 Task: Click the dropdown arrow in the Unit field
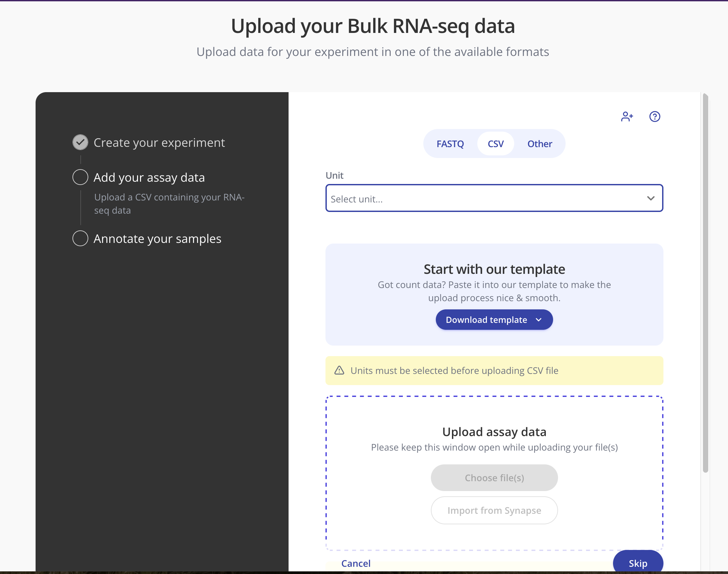click(x=651, y=198)
